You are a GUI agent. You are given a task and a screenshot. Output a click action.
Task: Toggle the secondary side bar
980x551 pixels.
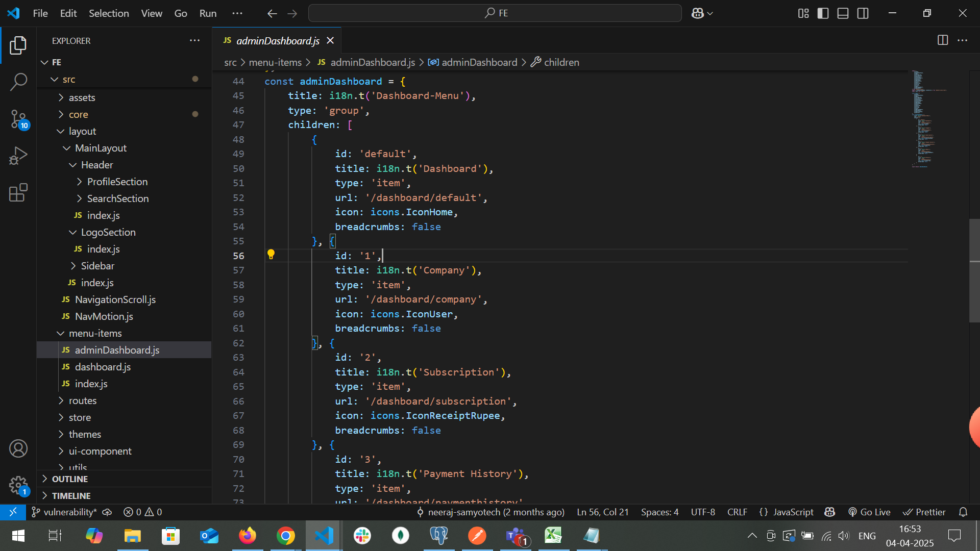point(863,13)
